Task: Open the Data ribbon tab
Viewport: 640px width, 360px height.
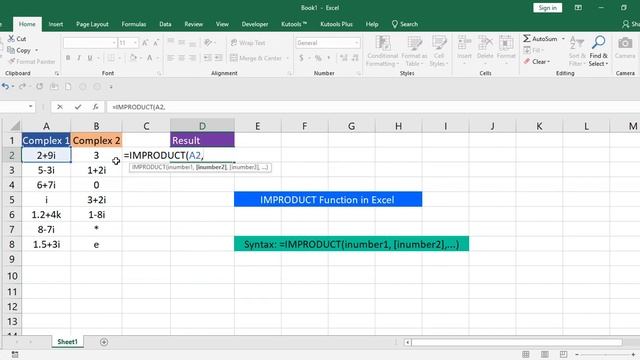Action: (165, 24)
